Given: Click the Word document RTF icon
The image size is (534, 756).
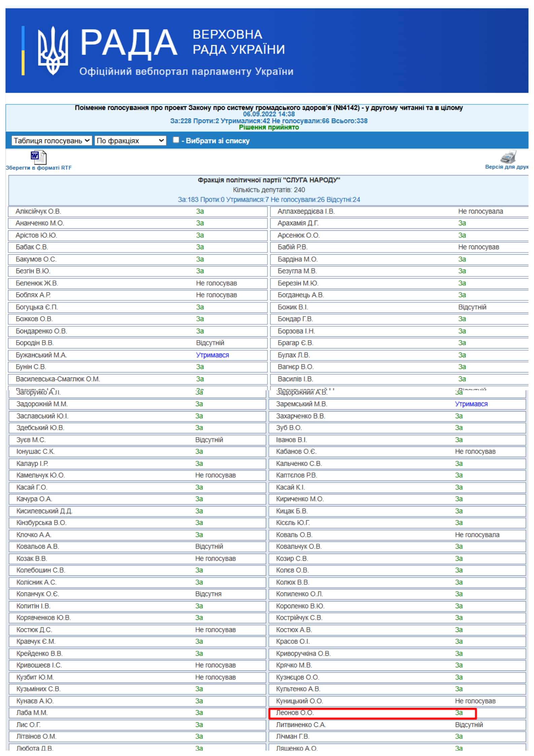Looking at the screenshot, I should click(x=38, y=157).
